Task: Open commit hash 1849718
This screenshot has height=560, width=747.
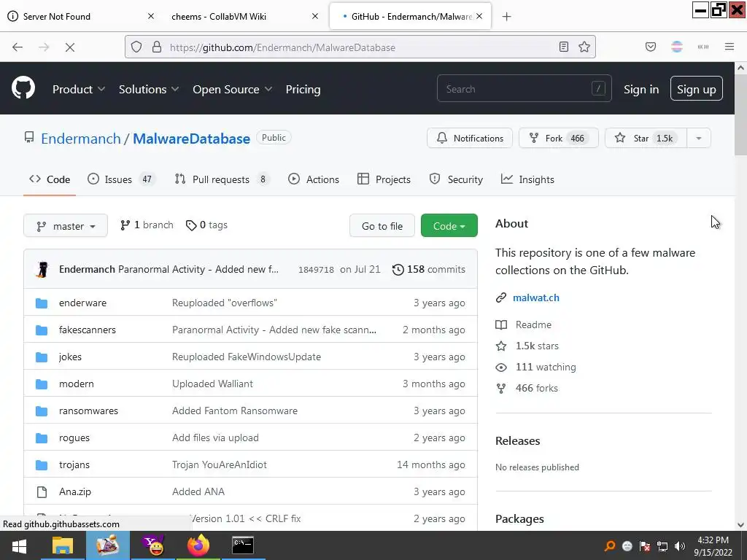Action: [316, 270]
